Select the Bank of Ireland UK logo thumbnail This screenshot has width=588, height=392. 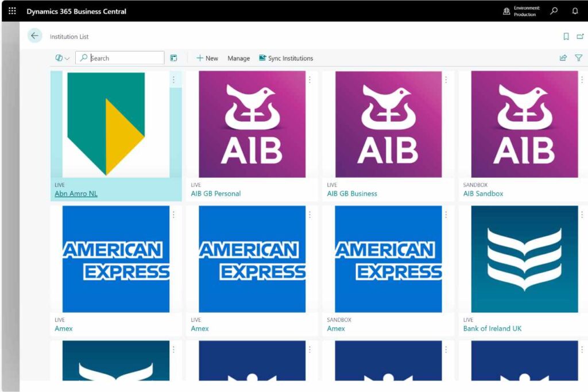coord(524,259)
